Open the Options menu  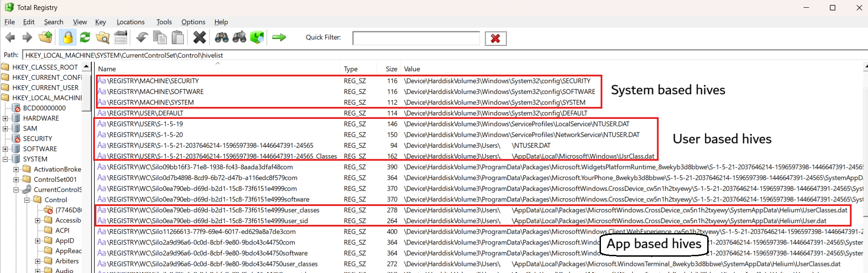click(193, 22)
